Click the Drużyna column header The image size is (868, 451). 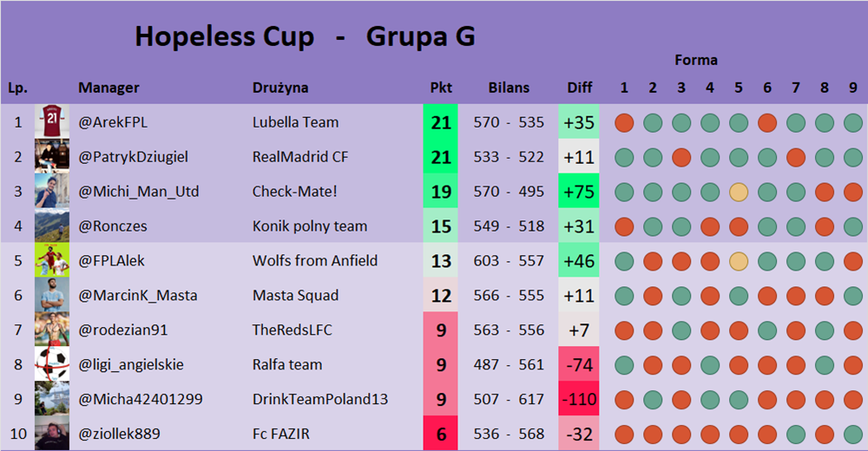pyautogui.click(x=280, y=88)
